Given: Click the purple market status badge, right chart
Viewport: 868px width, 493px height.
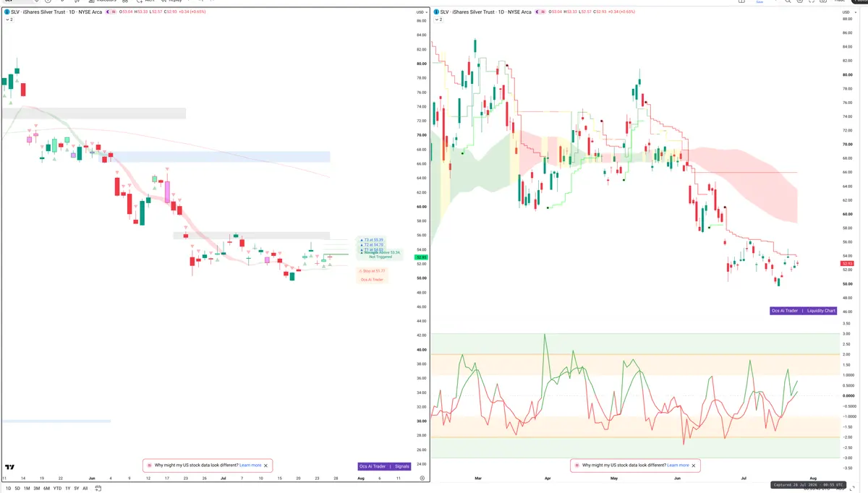Looking at the screenshot, I should 538,12.
